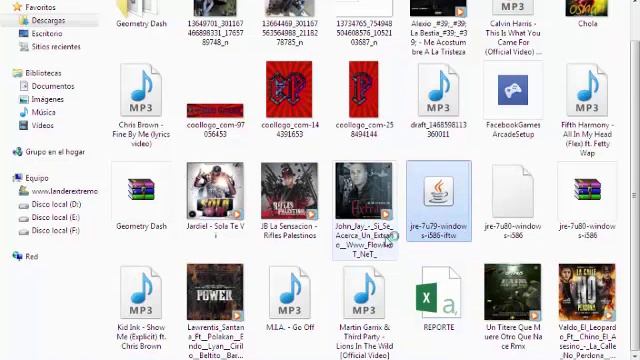Select the 13664469_301167 image file
Image resolution: width=640 pixels, height=360 pixels.
coord(289,8)
